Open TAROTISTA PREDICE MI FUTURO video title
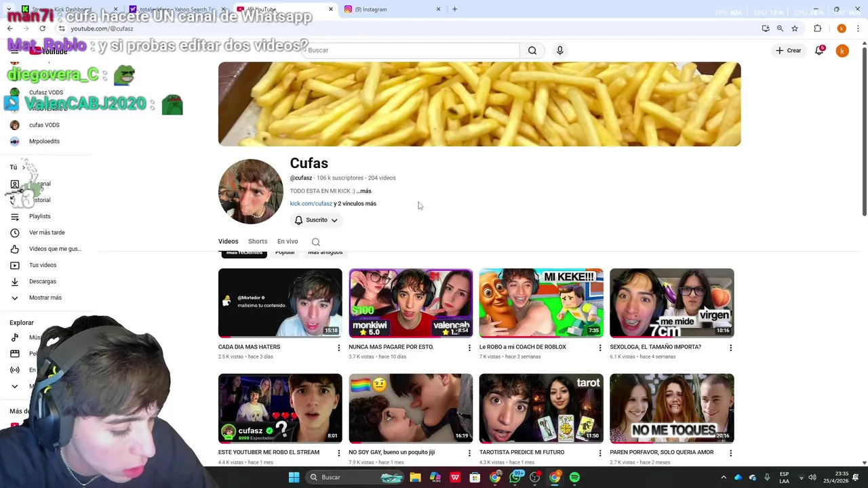 click(x=521, y=452)
